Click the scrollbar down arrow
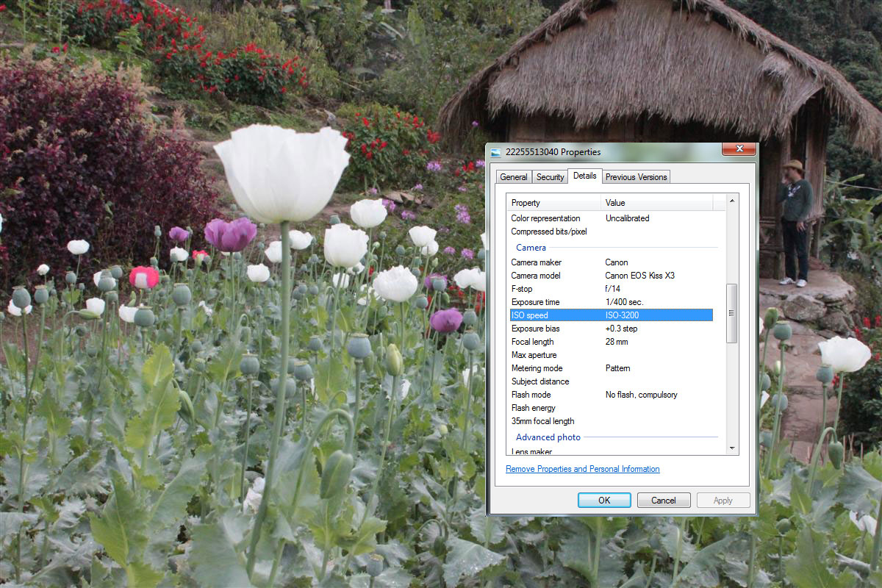Screen dimensions: 882x588 (731, 448)
